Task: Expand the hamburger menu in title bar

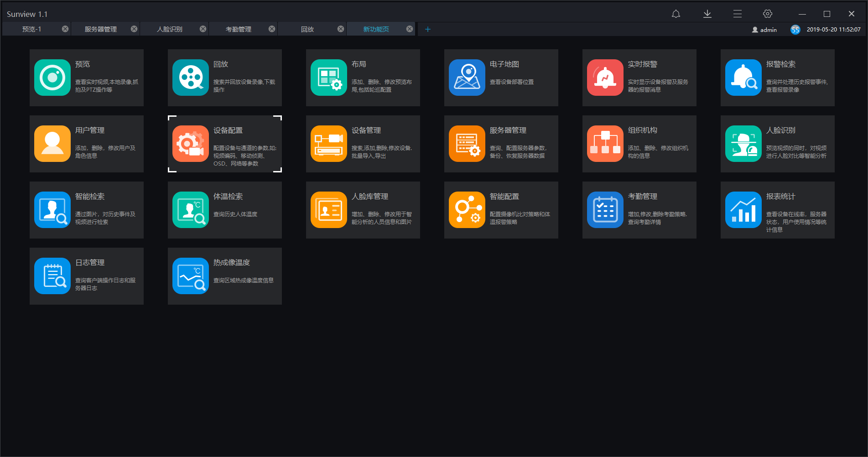Action: 738,14
